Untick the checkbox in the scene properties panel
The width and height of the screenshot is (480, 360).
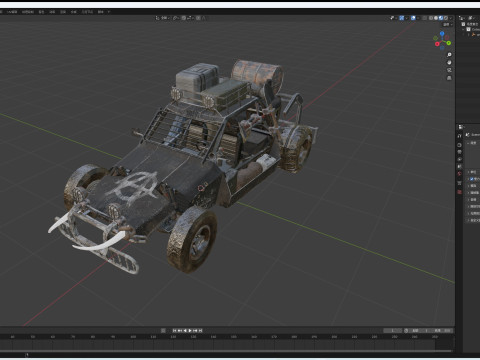coord(471,179)
